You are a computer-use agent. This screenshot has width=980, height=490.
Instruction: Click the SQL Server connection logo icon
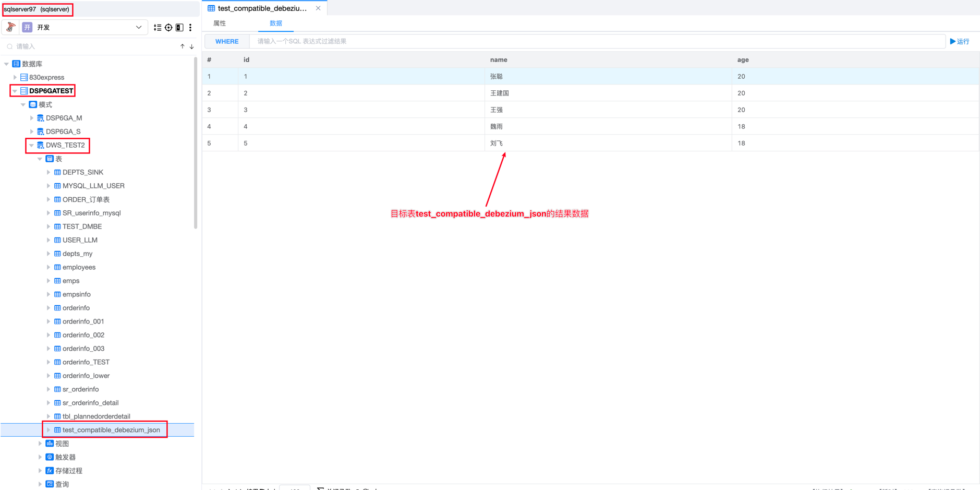click(x=9, y=27)
